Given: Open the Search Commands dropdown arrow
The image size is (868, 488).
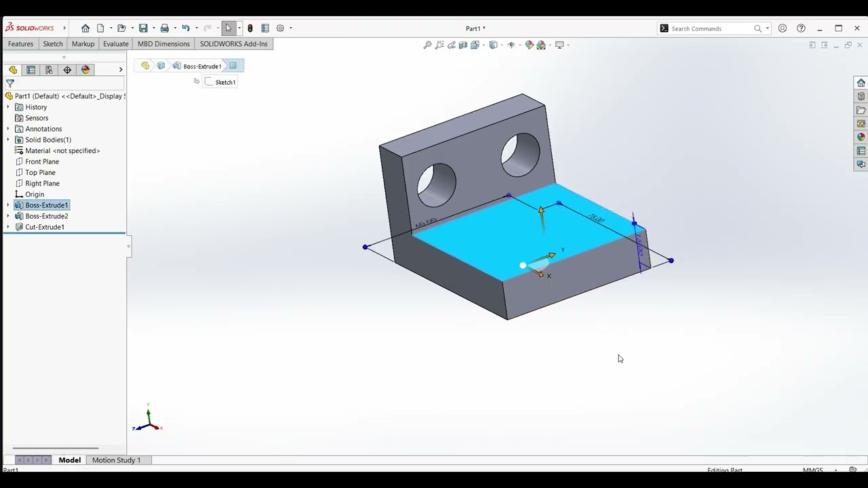Looking at the screenshot, I should pos(768,28).
